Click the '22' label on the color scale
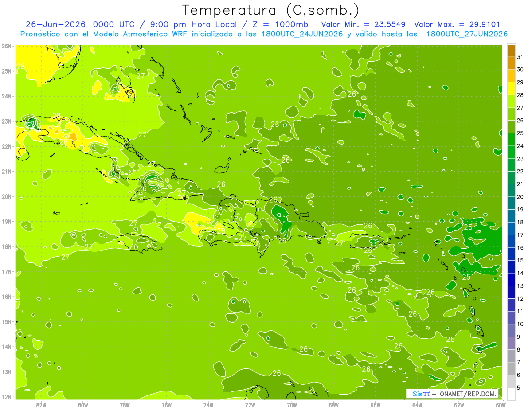 pyautogui.click(x=520, y=172)
